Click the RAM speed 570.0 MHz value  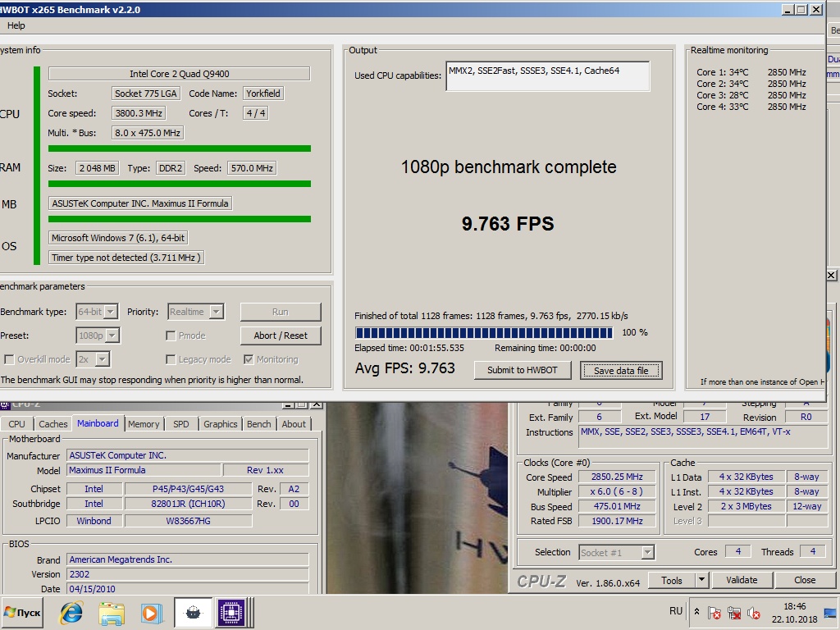[252, 168]
